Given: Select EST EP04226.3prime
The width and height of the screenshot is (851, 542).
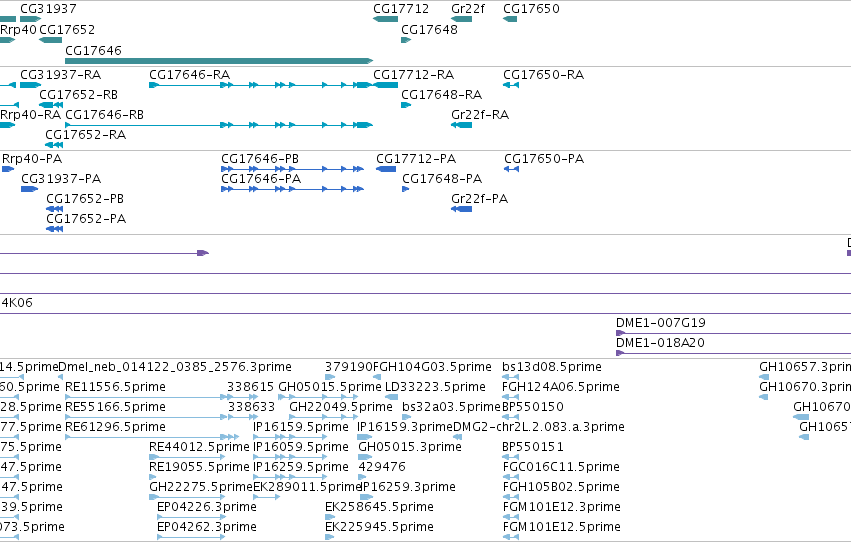Looking at the screenshot, I should pos(191,517).
